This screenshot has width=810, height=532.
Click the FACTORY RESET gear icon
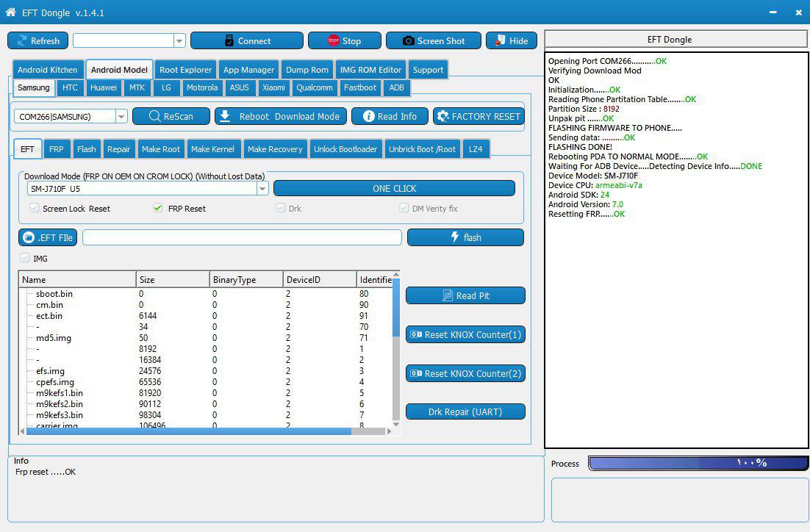442,116
